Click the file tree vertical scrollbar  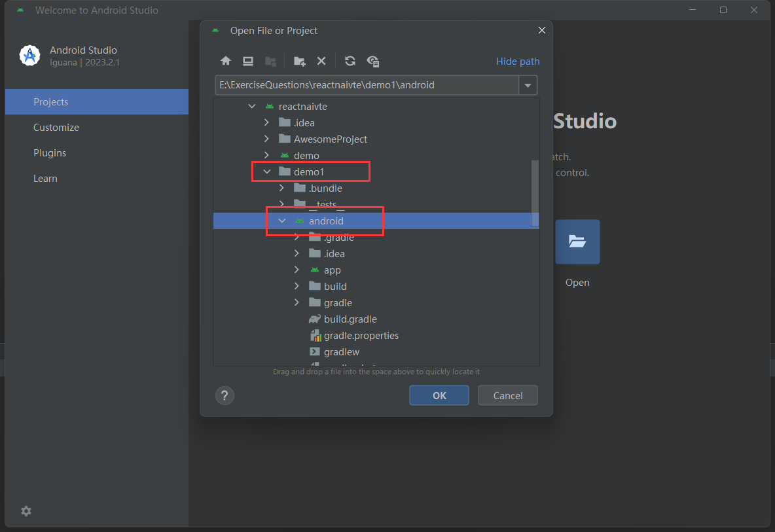click(x=535, y=192)
